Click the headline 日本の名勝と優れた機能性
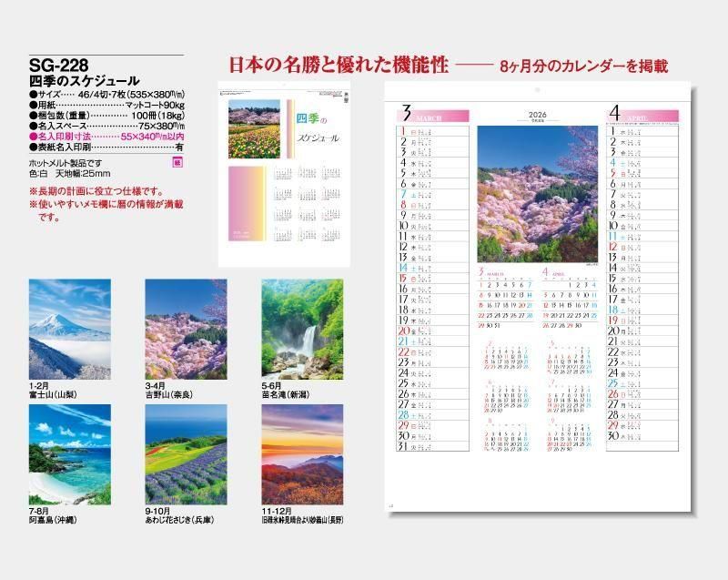This screenshot has width=728, height=580. [339, 65]
